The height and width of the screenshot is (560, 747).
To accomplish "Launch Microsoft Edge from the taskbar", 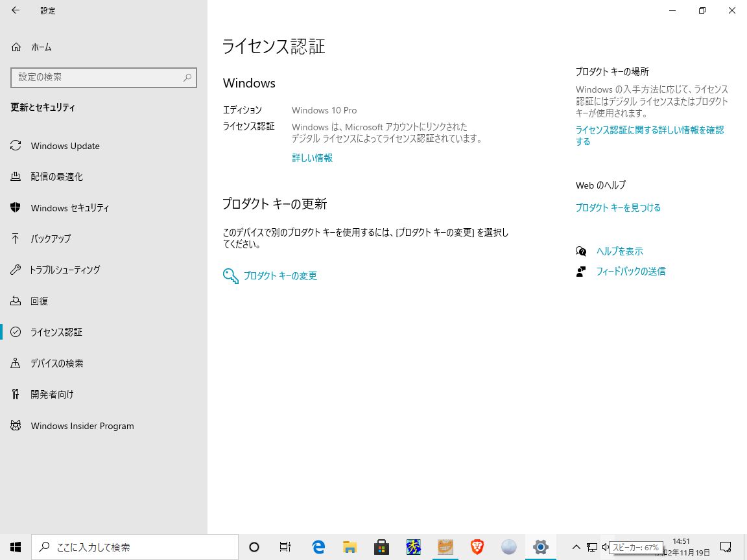I will point(318,546).
